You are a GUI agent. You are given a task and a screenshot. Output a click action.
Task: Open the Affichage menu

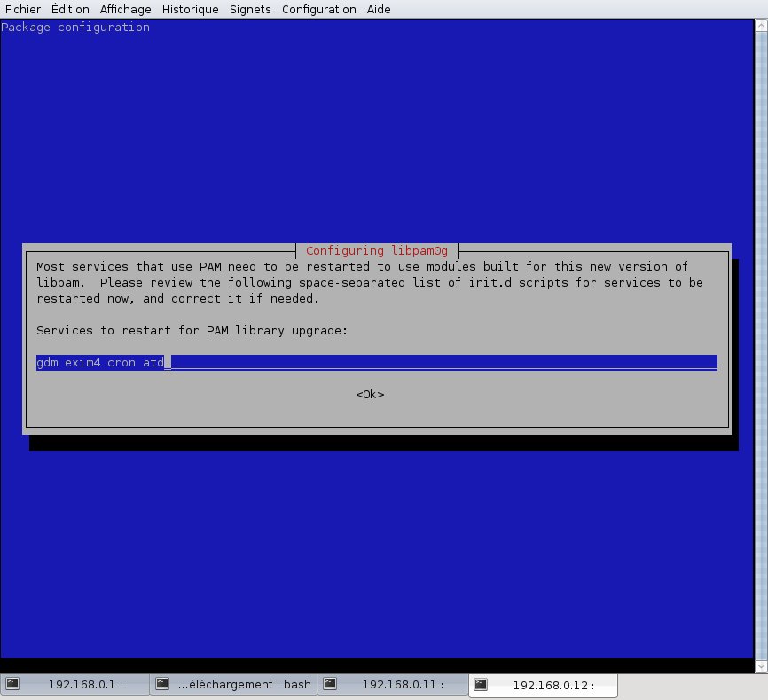coord(125,10)
